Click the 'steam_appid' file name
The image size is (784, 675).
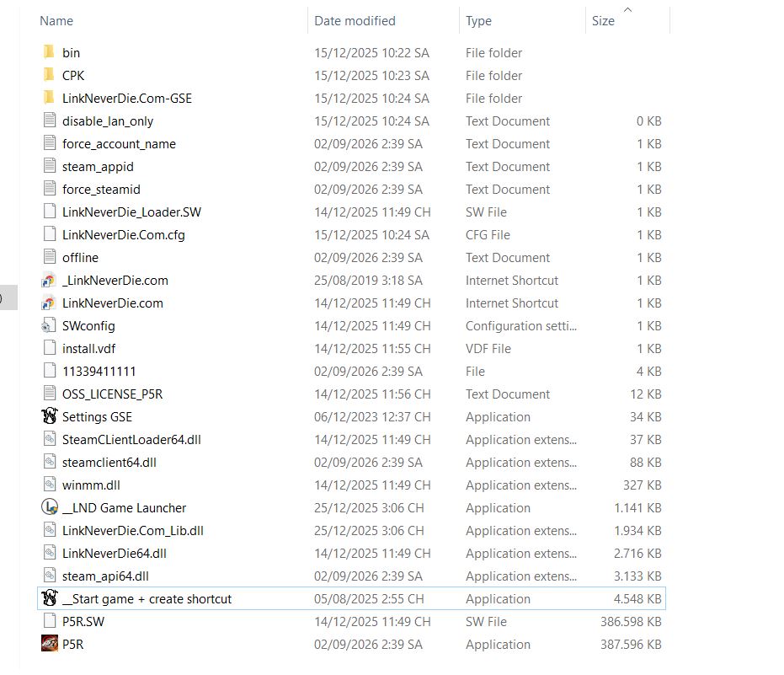tap(98, 167)
